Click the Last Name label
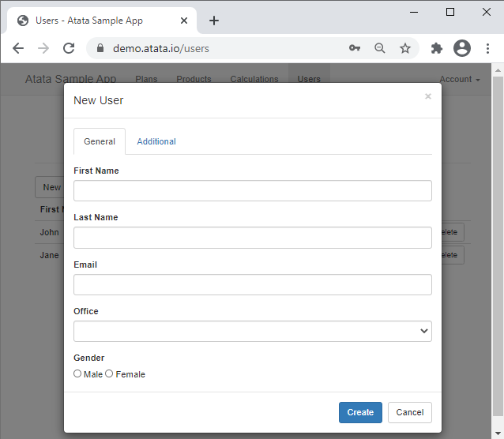This screenshot has width=504, height=439. [x=96, y=217]
